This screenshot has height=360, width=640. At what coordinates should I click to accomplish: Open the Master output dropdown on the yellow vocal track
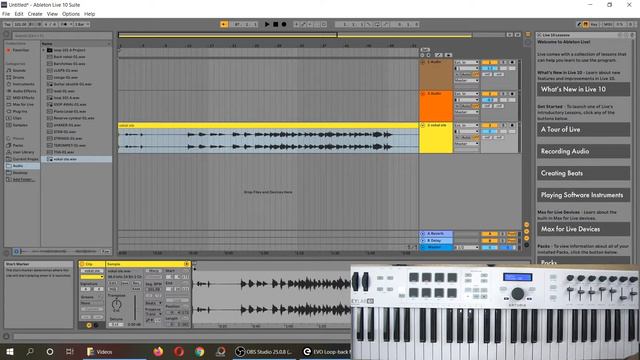coord(467,144)
